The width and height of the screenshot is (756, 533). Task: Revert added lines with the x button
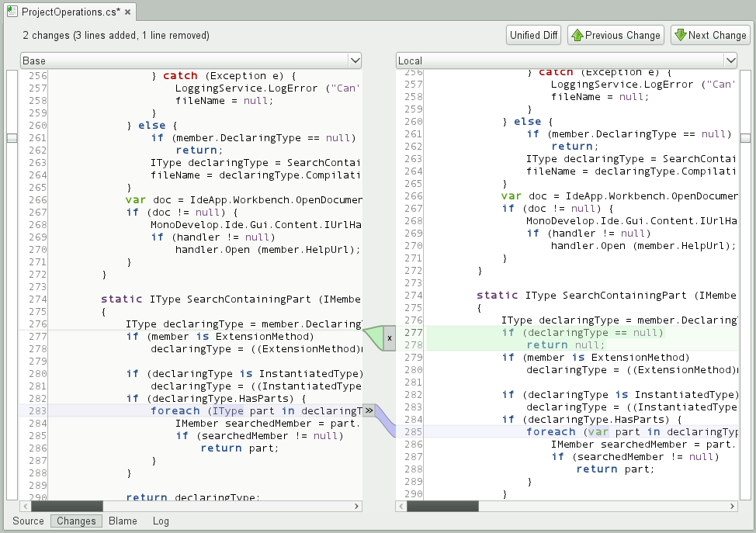(390, 337)
